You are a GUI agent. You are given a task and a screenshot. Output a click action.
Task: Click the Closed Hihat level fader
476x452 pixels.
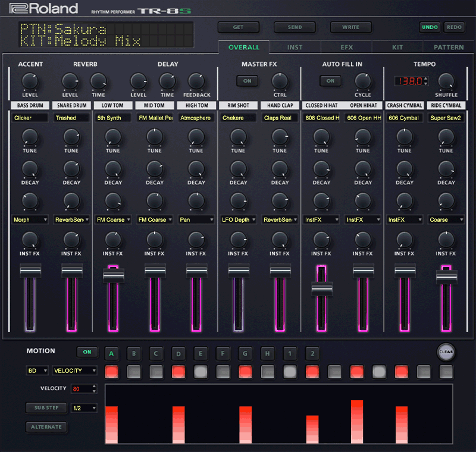(x=322, y=288)
